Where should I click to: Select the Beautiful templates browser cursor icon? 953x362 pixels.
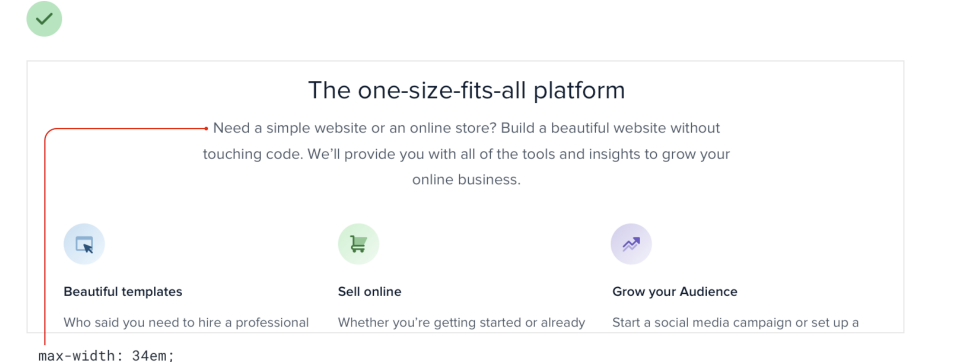click(x=84, y=244)
